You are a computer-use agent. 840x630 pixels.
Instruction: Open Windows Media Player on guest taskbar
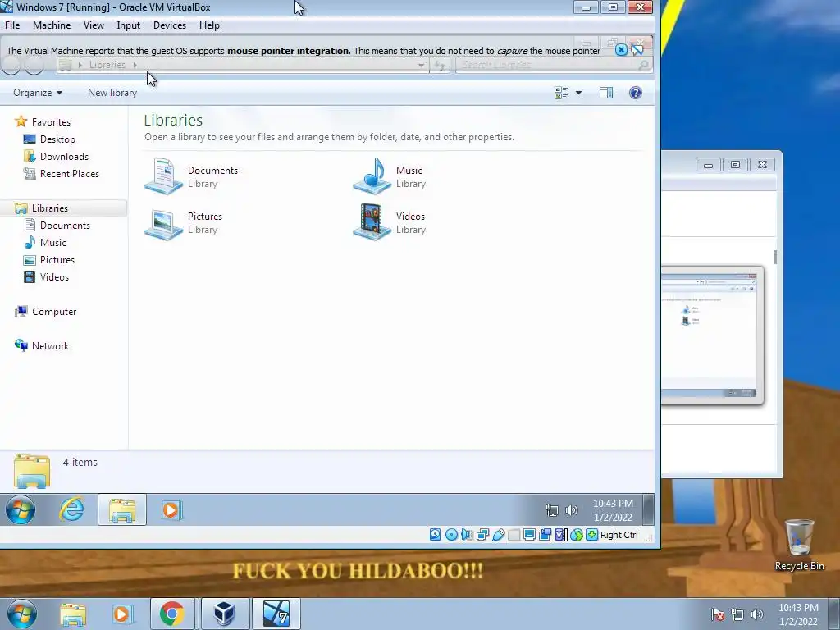(171, 509)
